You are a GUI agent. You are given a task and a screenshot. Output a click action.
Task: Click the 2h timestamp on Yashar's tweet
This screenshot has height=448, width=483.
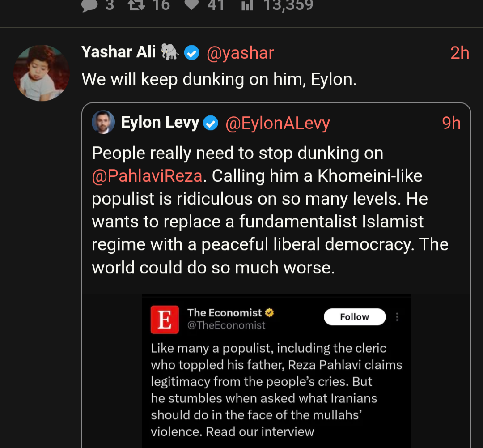pyautogui.click(x=460, y=53)
